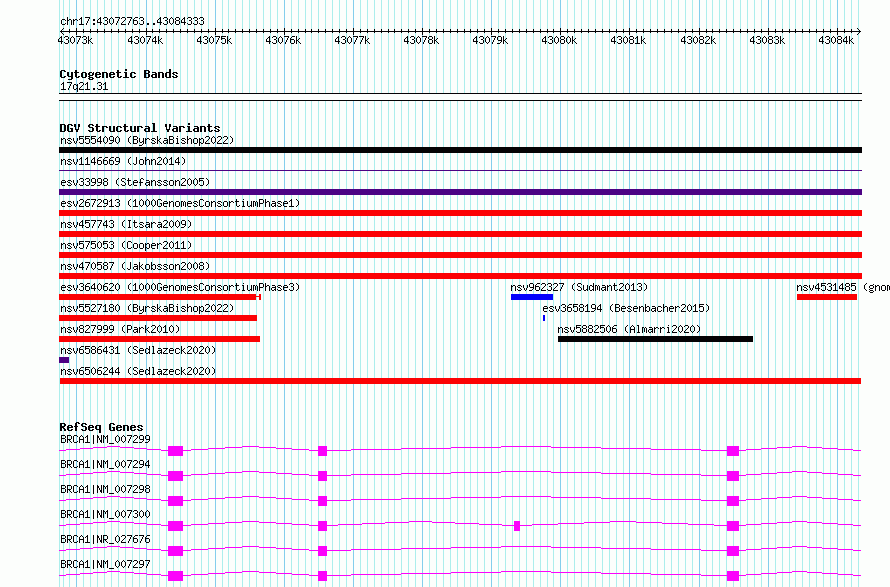Click the extra small exon near 43079k in NM_007300
890x587 pixels.
coord(517,526)
